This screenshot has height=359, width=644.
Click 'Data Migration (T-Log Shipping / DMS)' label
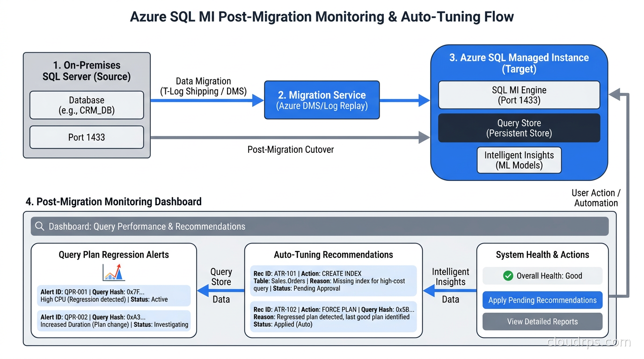pos(203,86)
